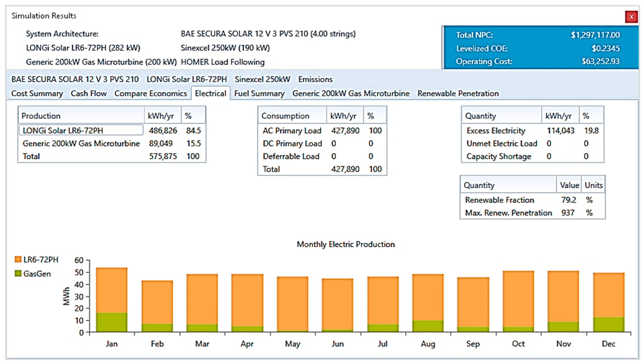Open the Sinexcel 250kW tab
The width and height of the screenshot is (644, 364).
coord(262,79)
